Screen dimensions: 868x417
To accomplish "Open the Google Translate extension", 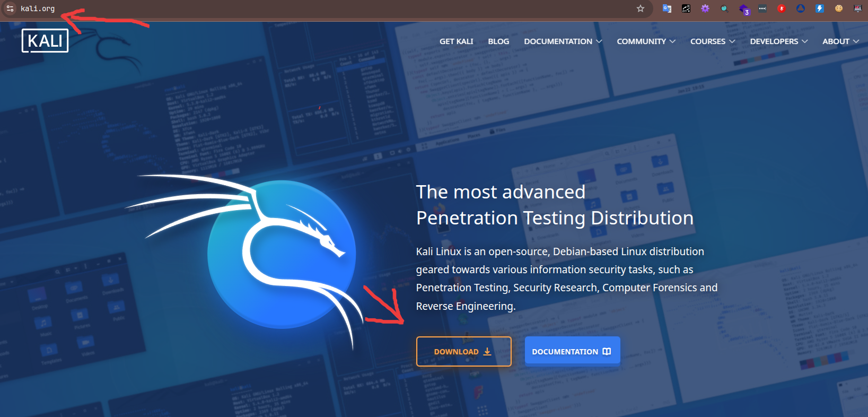I will pos(667,8).
